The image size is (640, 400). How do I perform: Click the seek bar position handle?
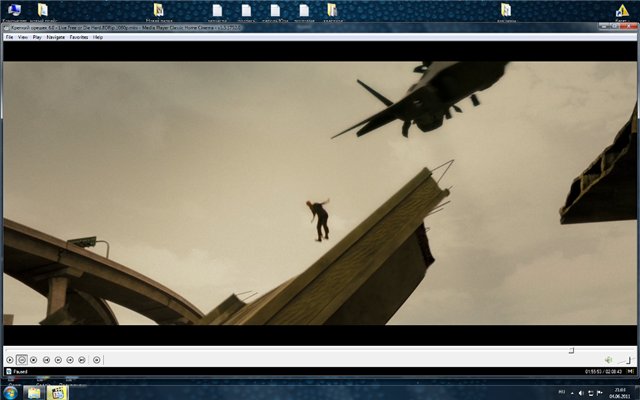pos(571,350)
